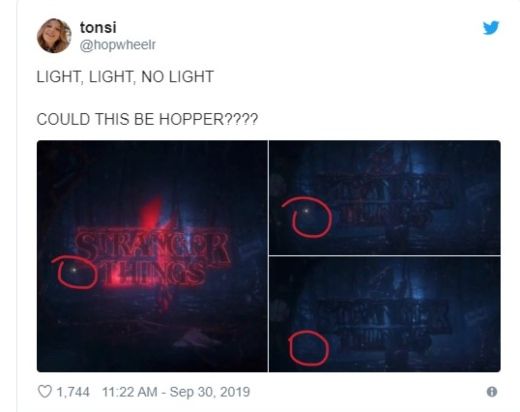Click the bright red glow above the Stranger Things title
520x412 pixels.
[x=152, y=213]
